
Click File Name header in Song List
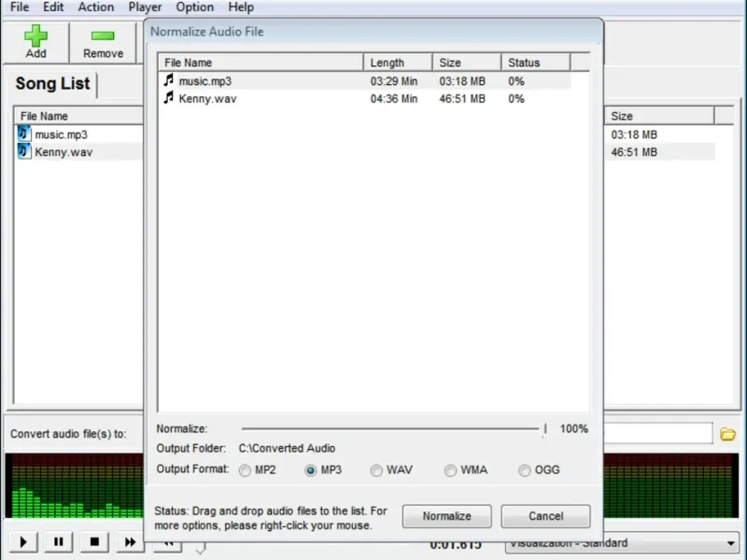pyautogui.click(x=78, y=116)
